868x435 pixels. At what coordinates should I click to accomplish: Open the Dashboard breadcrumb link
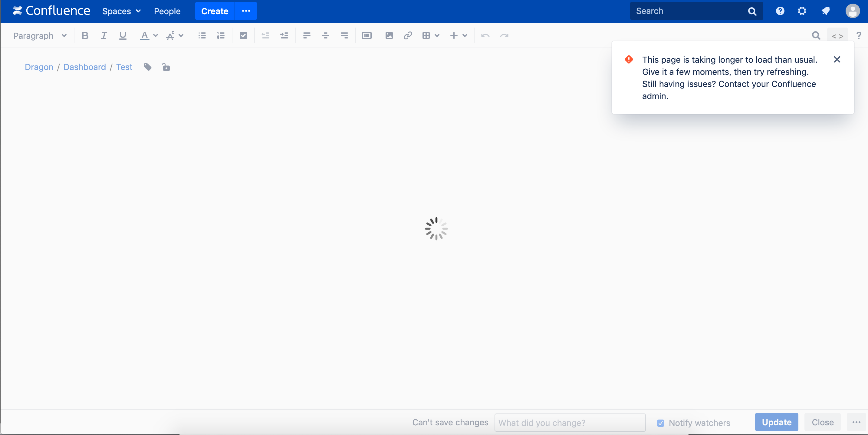[x=84, y=67]
